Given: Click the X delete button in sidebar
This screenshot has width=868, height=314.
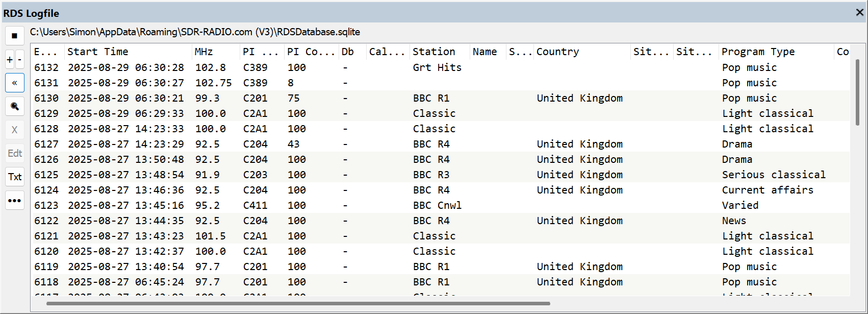Looking at the screenshot, I should pos(15,130).
